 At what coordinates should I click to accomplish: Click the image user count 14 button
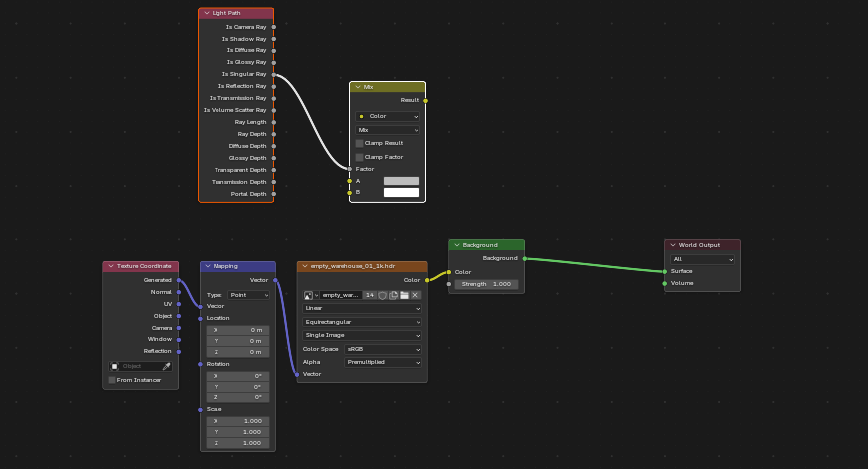click(369, 295)
